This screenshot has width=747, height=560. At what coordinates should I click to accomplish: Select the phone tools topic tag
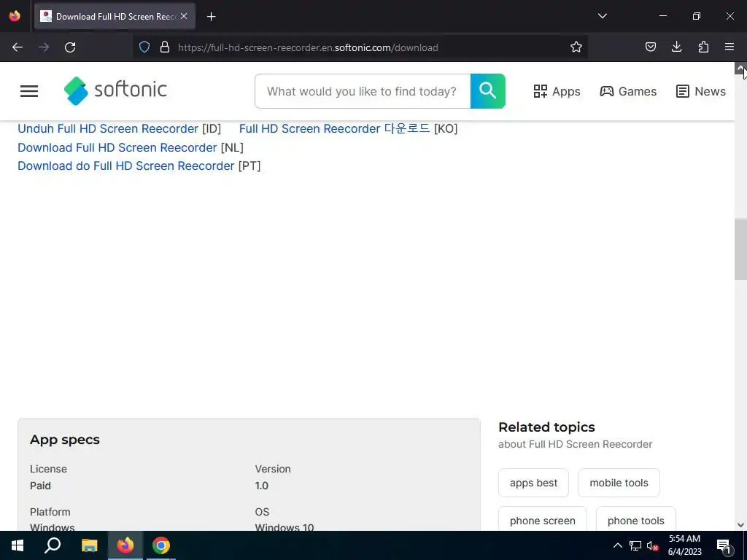636,519
